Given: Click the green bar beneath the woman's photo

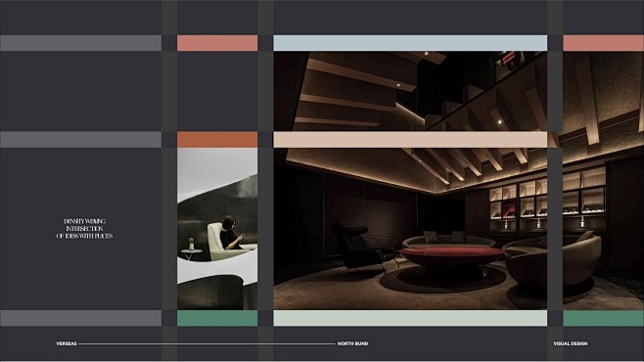Looking at the screenshot, I should click(217, 318).
